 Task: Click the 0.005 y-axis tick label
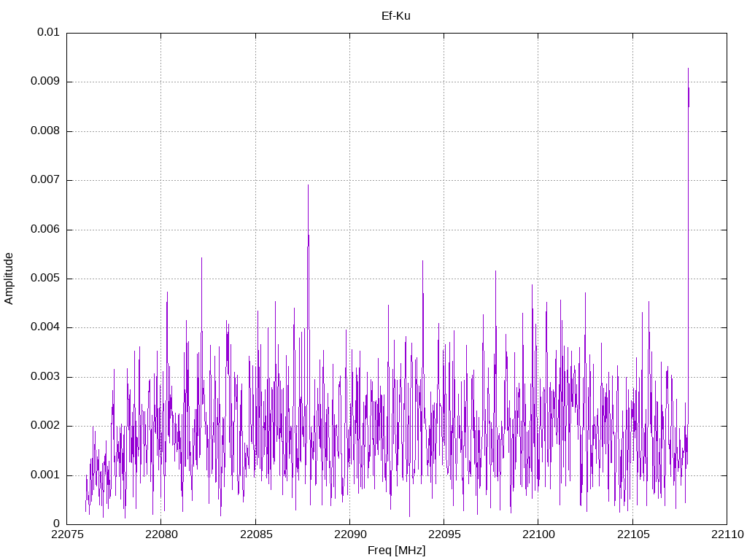click(45, 279)
